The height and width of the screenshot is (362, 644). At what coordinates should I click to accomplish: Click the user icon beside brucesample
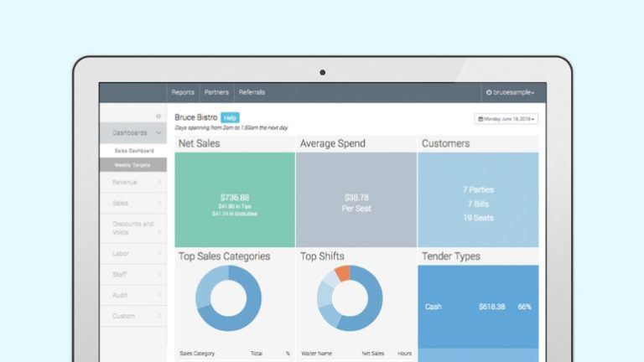click(489, 92)
